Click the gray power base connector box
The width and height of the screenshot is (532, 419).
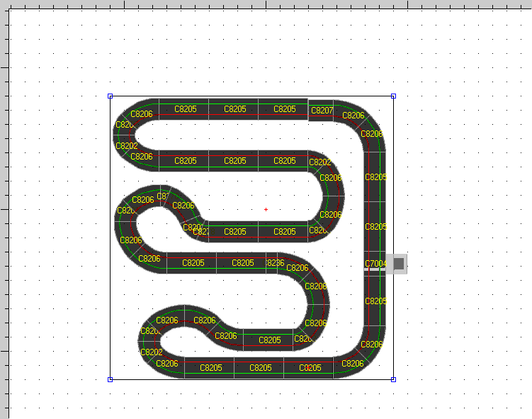pyautogui.click(x=398, y=264)
